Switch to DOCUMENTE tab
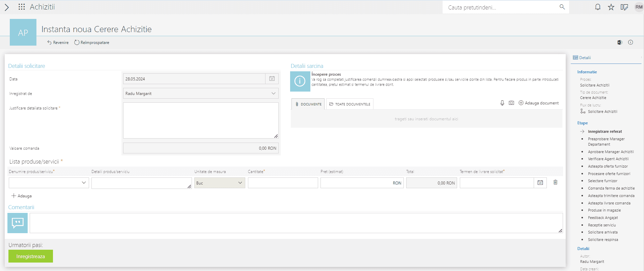This screenshot has width=644, height=271. (x=308, y=104)
